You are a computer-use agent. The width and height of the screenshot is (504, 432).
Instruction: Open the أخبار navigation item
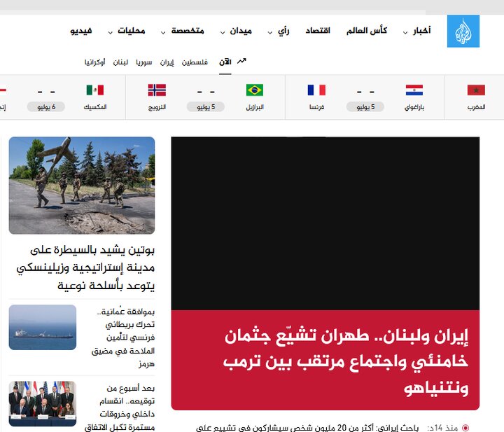[x=421, y=31]
